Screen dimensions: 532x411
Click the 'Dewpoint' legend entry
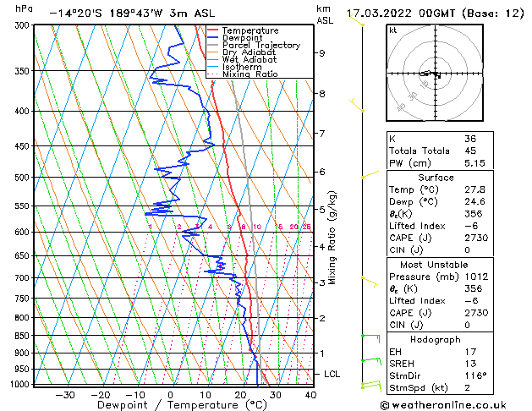242,38
